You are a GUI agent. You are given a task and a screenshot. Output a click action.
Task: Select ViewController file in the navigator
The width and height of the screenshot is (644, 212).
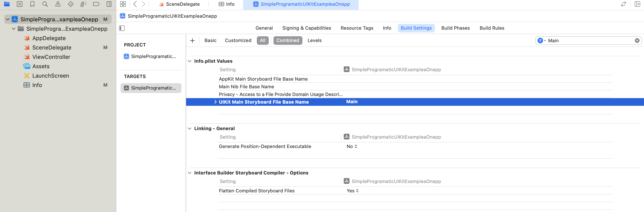pyautogui.click(x=51, y=57)
